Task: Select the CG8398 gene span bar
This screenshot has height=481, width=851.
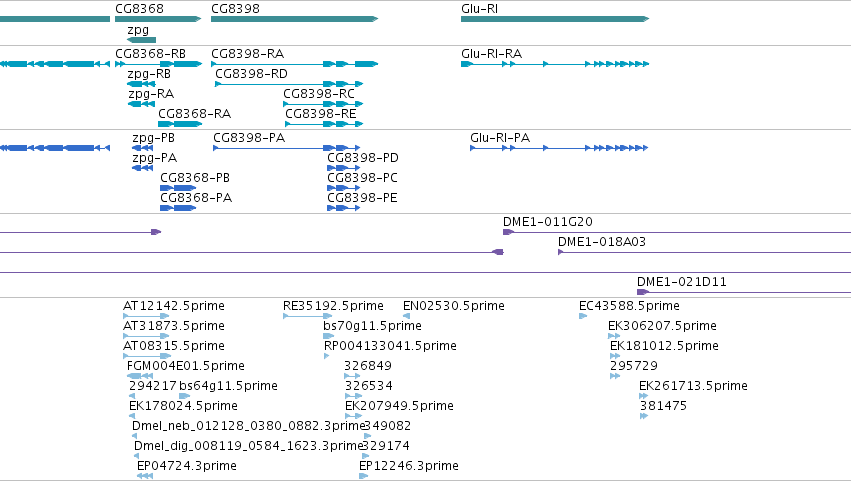Action: [294, 19]
